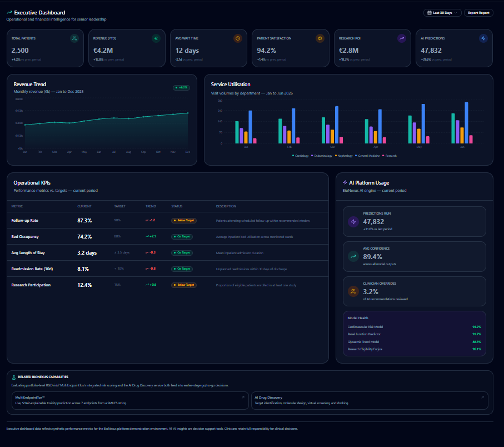504x447 pixels.
Task: Click the On Target badge for Readmission Rate
Action: (182, 269)
